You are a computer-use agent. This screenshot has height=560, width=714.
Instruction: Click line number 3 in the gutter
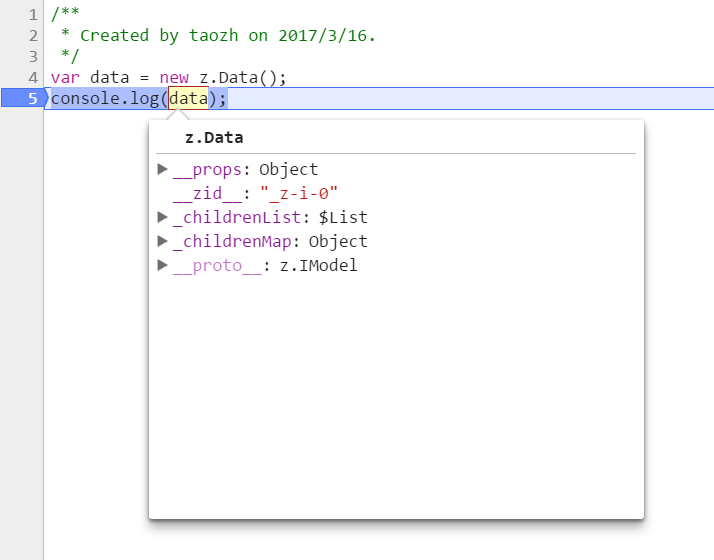pyautogui.click(x=33, y=56)
